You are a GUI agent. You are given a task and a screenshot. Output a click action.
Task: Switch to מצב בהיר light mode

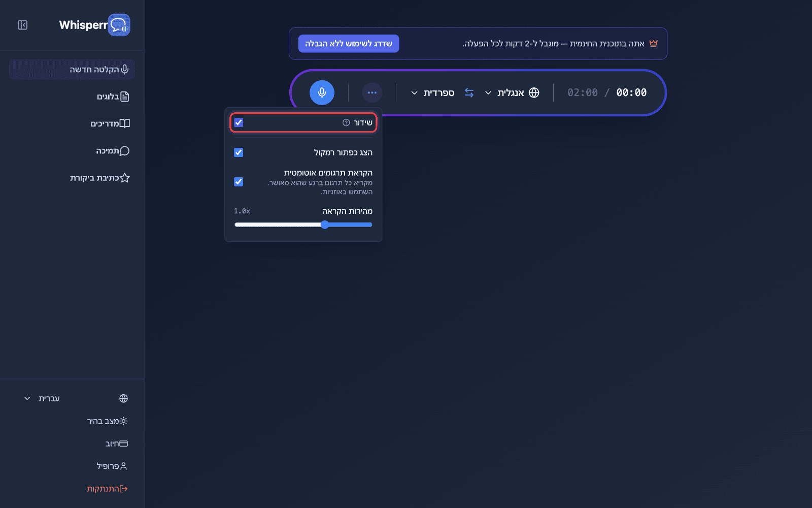pyautogui.click(x=72, y=421)
